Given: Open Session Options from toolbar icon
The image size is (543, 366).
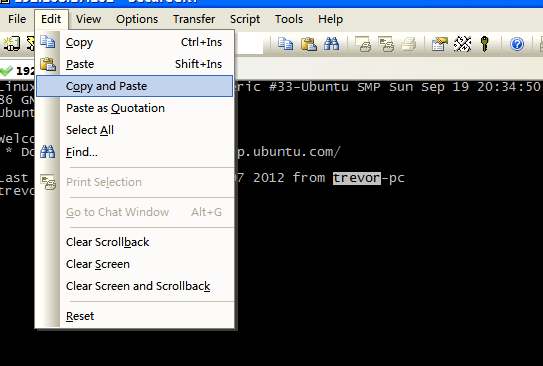Looking at the screenshot, I should click(x=439, y=44).
